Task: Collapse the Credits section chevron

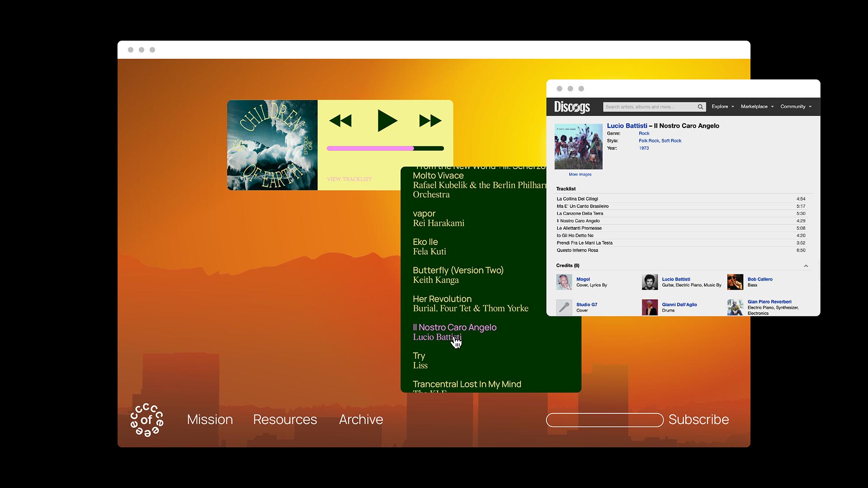Action: click(x=806, y=266)
